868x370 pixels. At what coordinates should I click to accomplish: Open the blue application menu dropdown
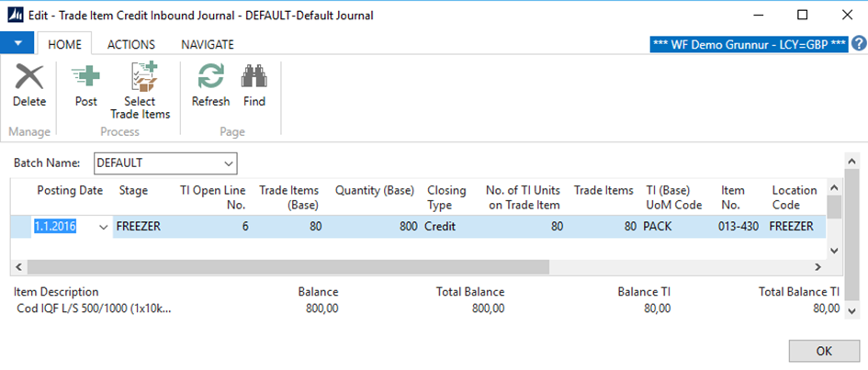[x=18, y=43]
